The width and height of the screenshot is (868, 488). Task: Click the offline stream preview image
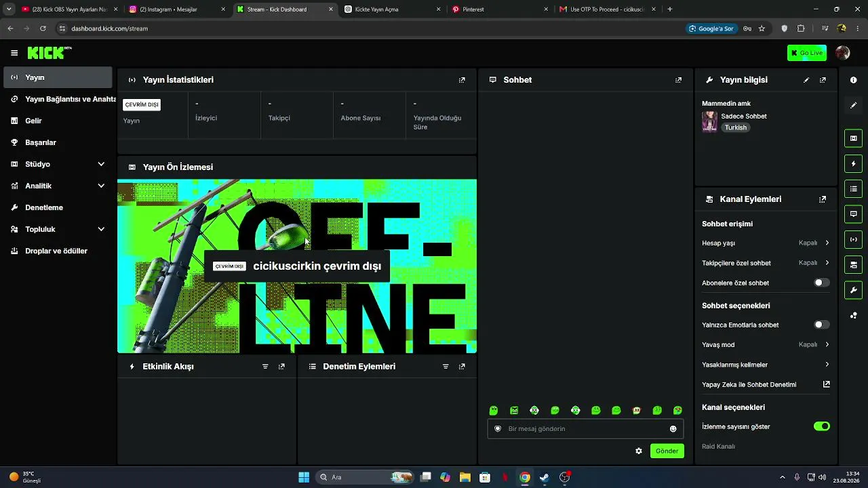click(297, 266)
